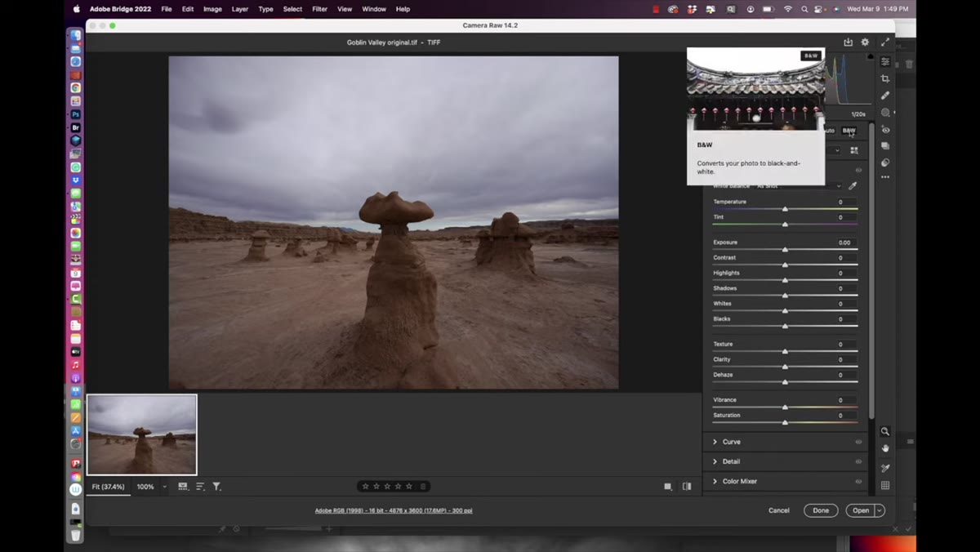Click the Done button

pyautogui.click(x=821, y=510)
